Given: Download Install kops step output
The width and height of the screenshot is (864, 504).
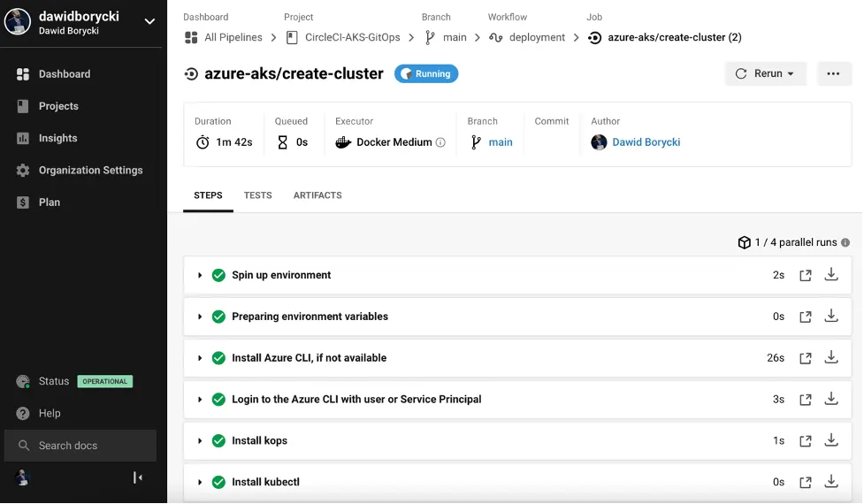Looking at the screenshot, I should coord(831,440).
